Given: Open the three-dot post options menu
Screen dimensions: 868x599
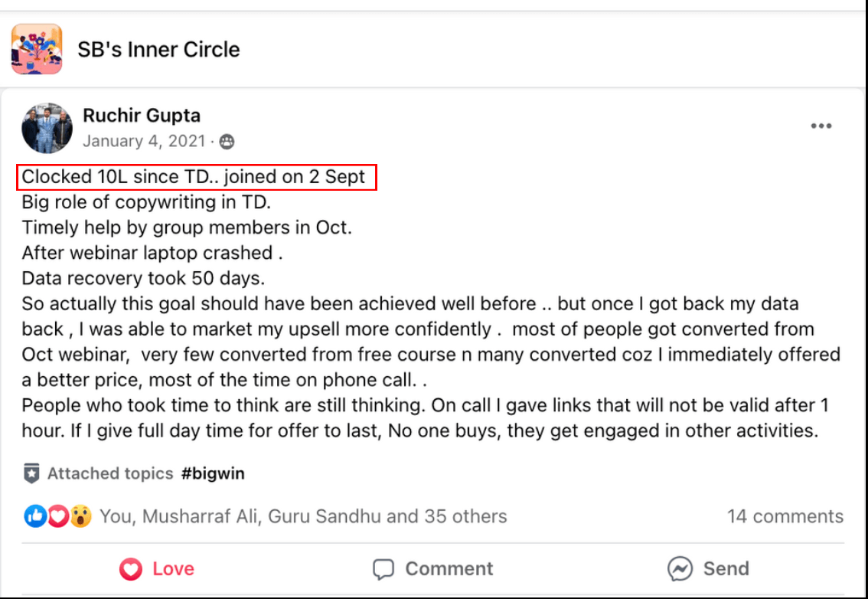Looking at the screenshot, I should (x=821, y=126).
